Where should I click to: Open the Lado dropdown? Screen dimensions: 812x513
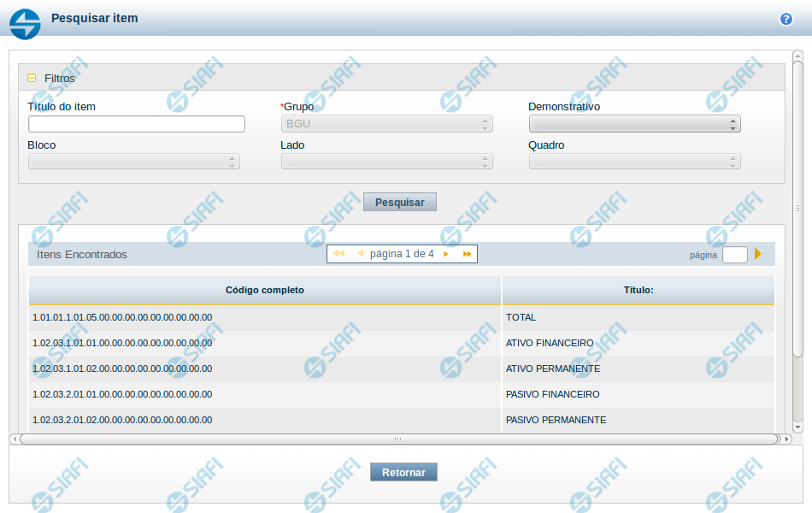tap(386, 162)
